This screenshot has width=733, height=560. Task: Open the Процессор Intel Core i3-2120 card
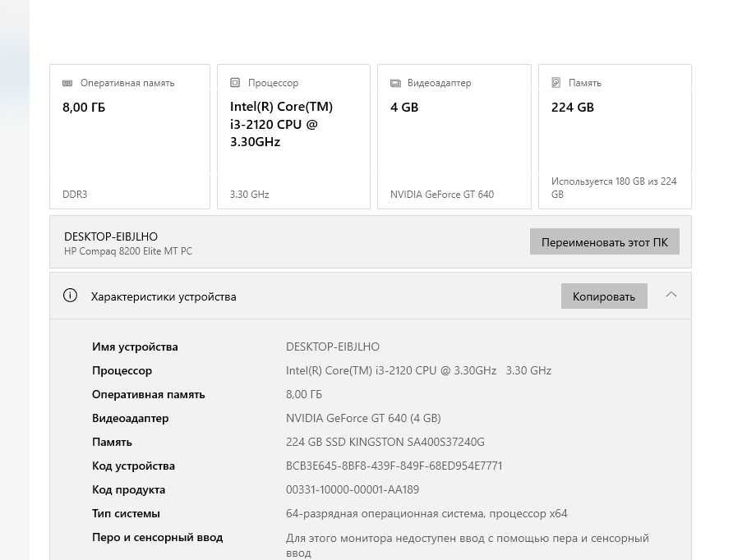pyautogui.click(x=293, y=136)
